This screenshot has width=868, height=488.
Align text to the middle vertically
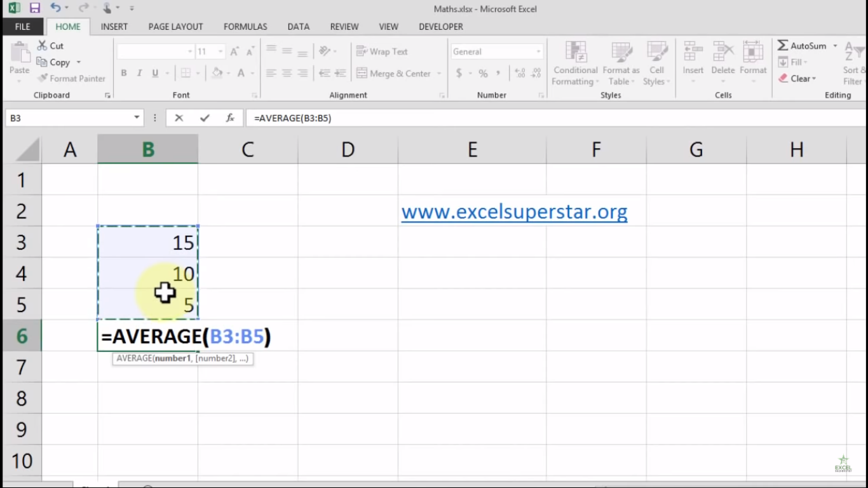287,51
